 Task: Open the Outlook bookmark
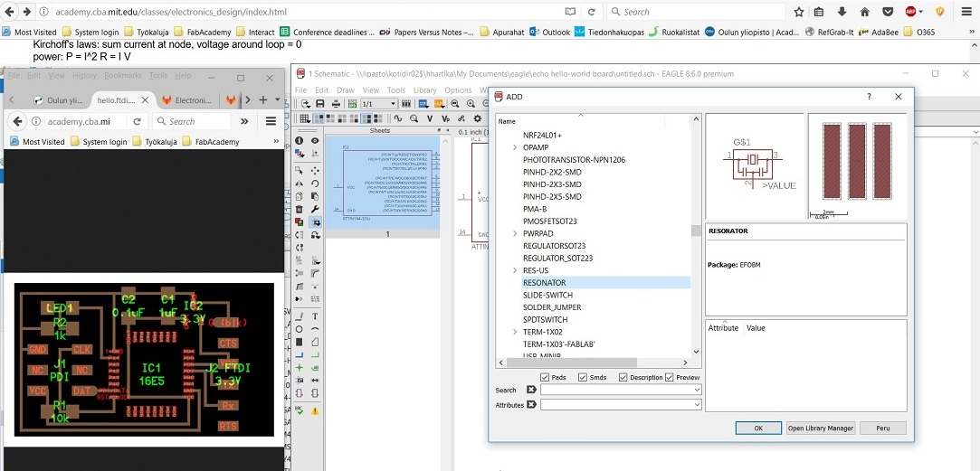[549, 32]
